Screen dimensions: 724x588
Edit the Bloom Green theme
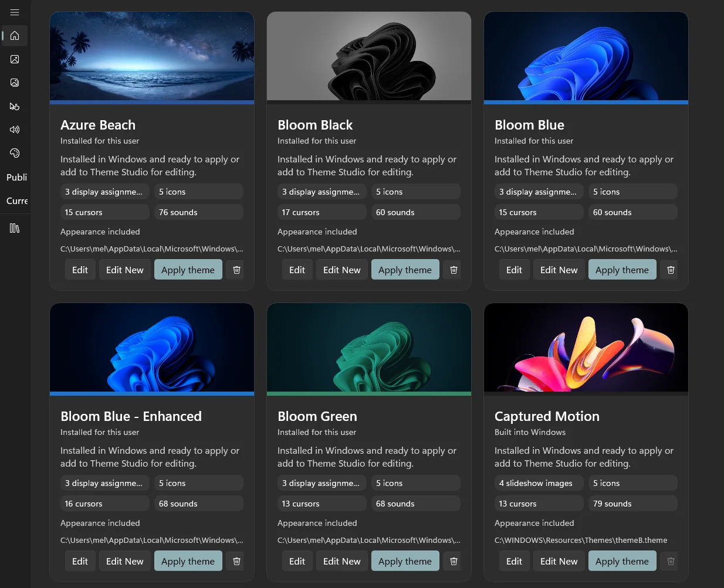click(x=297, y=561)
